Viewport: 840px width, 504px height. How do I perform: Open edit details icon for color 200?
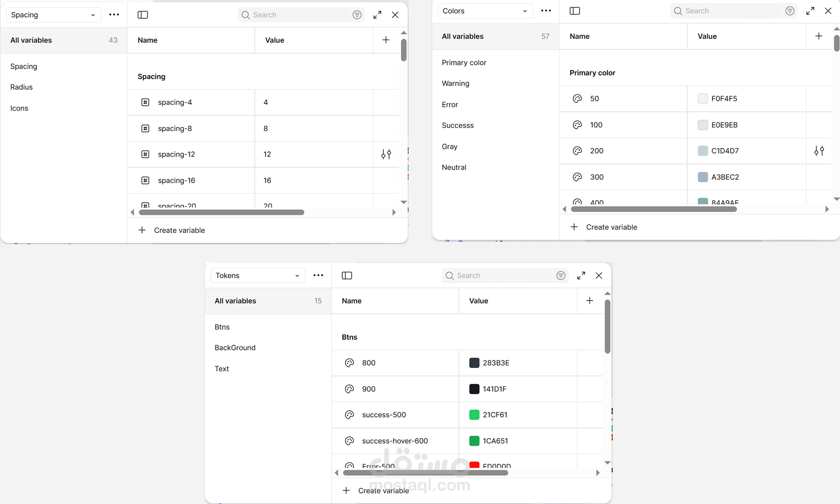click(819, 151)
